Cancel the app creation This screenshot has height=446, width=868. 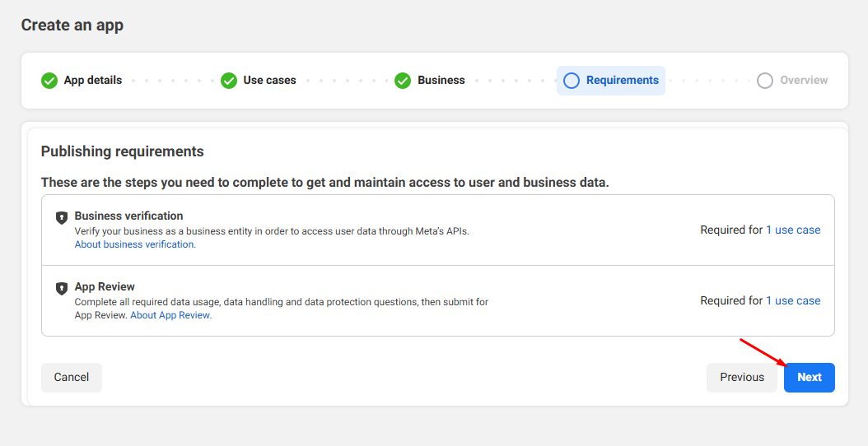click(72, 378)
